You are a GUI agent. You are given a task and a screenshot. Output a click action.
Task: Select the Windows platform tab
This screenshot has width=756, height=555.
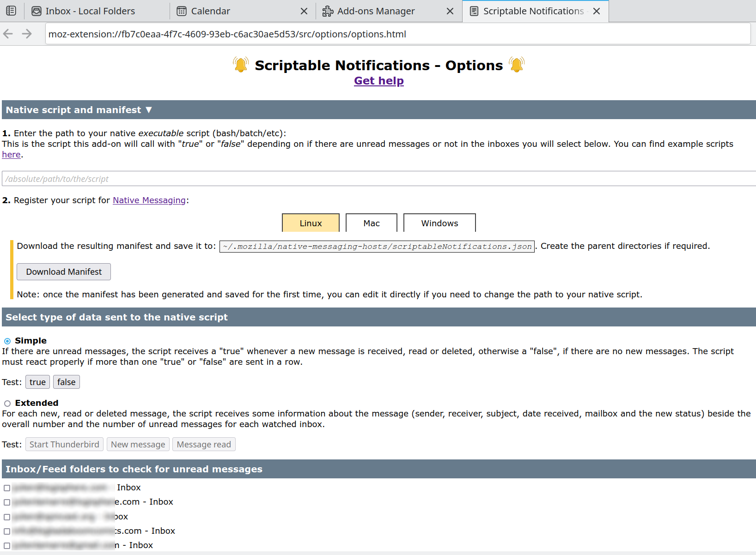[439, 223]
